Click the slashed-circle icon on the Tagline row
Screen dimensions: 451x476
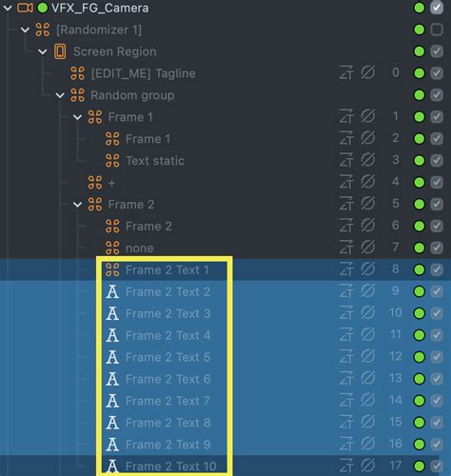click(x=367, y=73)
